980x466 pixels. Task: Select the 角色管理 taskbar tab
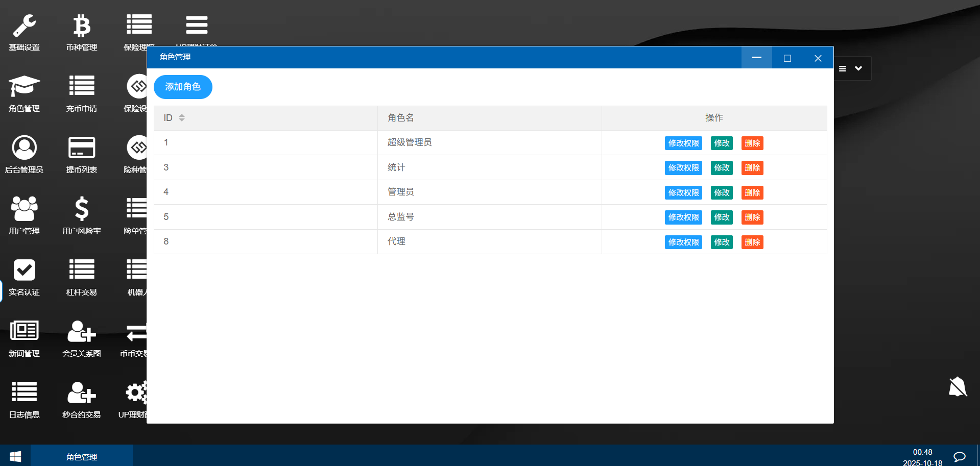click(82, 456)
